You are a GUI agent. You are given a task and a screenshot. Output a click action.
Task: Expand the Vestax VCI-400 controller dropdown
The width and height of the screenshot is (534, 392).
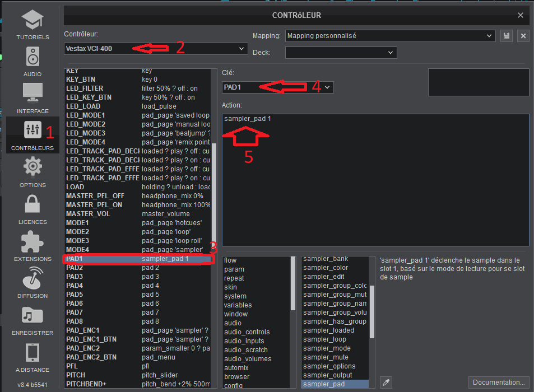(156, 49)
